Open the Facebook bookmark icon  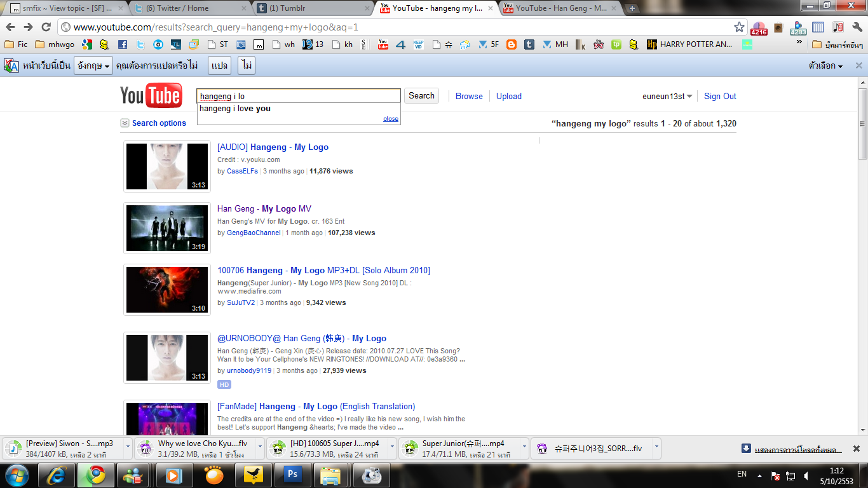pos(123,44)
